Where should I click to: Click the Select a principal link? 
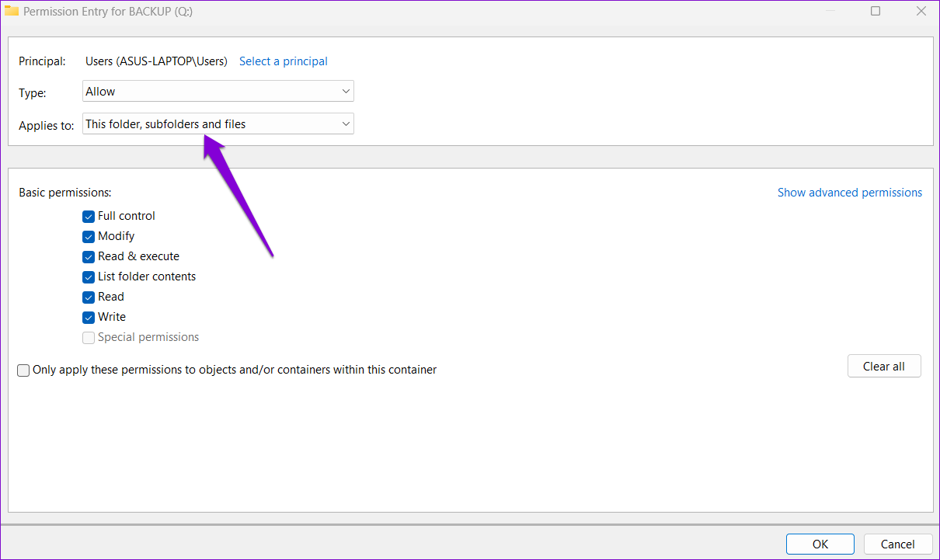[284, 61]
